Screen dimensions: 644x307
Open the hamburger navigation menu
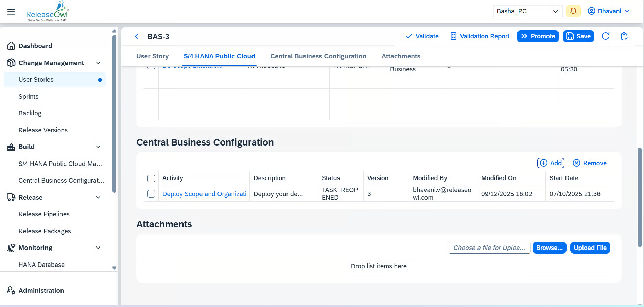point(11,12)
